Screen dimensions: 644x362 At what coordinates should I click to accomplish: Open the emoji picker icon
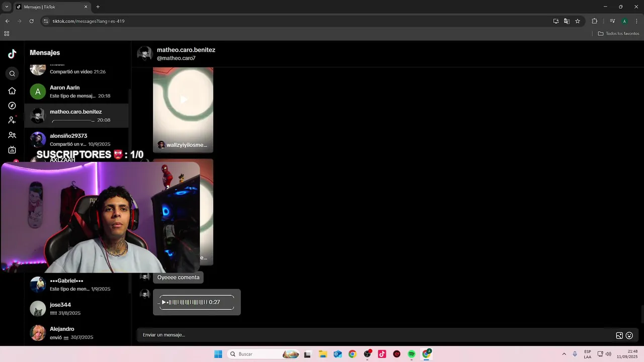[x=629, y=335]
